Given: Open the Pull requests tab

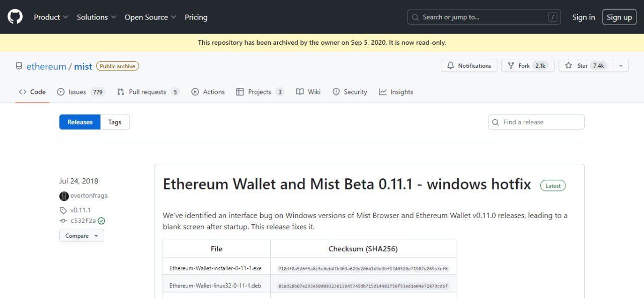Looking at the screenshot, I should point(148,92).
